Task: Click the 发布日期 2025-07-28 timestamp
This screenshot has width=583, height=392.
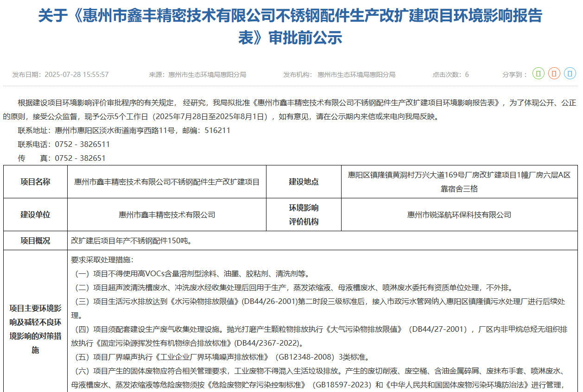Action: point(61,75)
